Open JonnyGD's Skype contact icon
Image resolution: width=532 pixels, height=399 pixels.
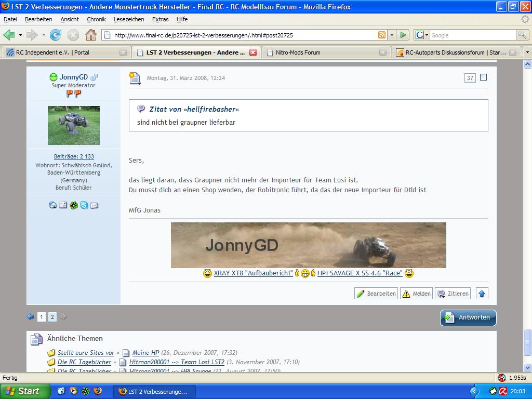tap(84, 205)
